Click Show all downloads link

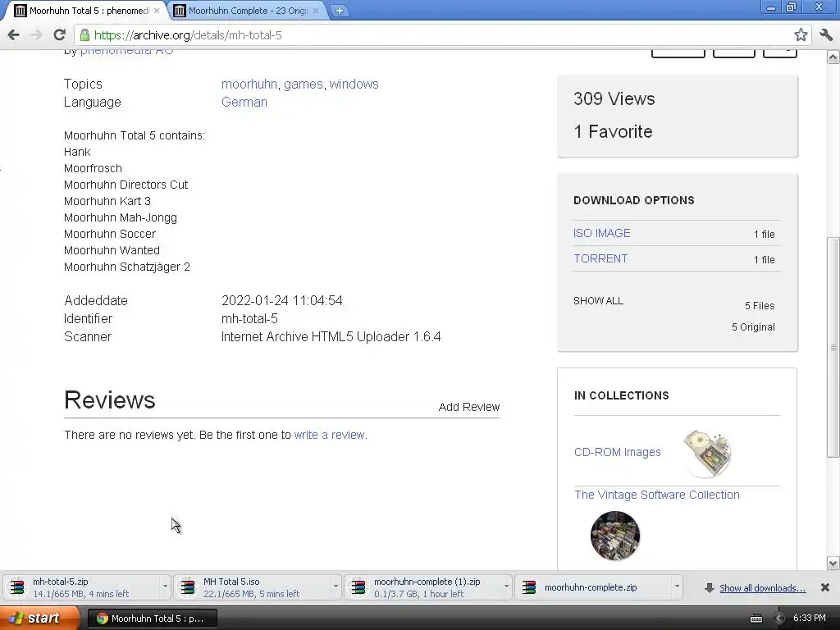762,588
